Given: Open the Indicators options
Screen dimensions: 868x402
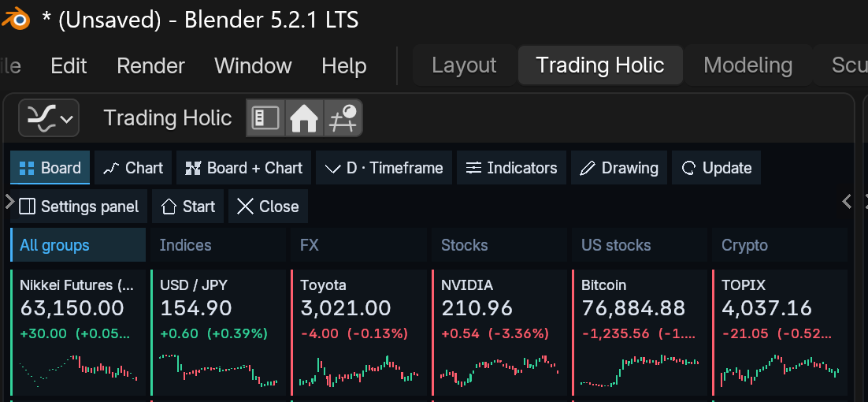Looking at the screenshot, I should tap(511, 168).
